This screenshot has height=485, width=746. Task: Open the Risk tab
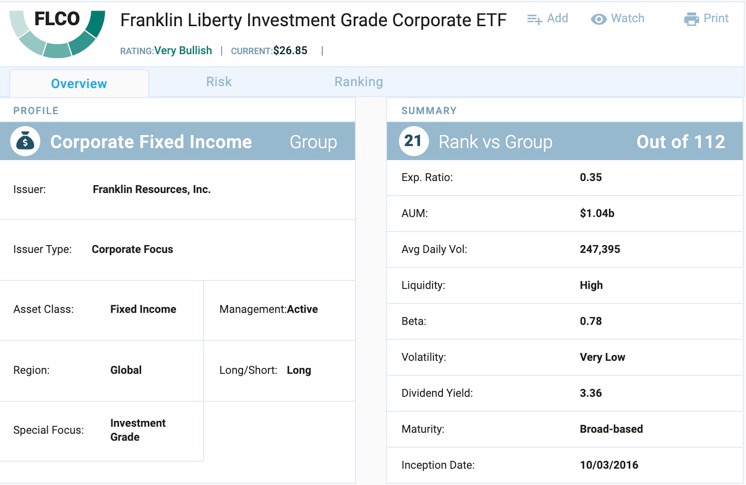pos(219,82)
